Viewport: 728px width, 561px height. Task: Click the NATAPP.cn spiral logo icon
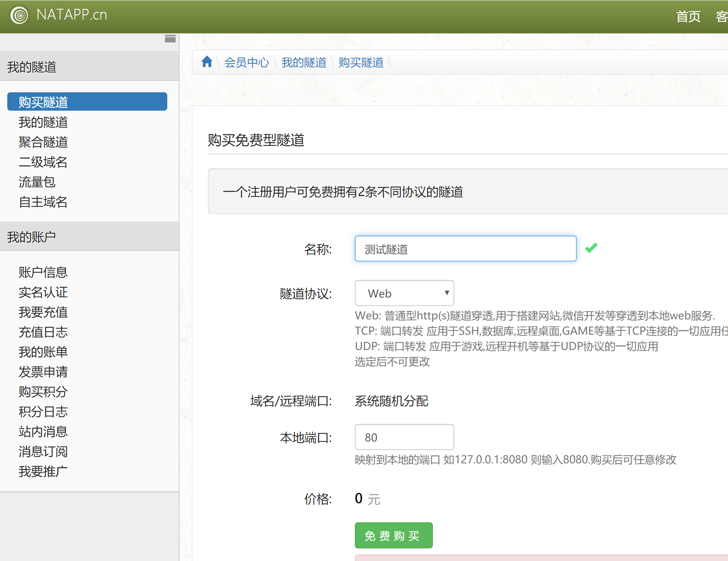pos(19,15)
